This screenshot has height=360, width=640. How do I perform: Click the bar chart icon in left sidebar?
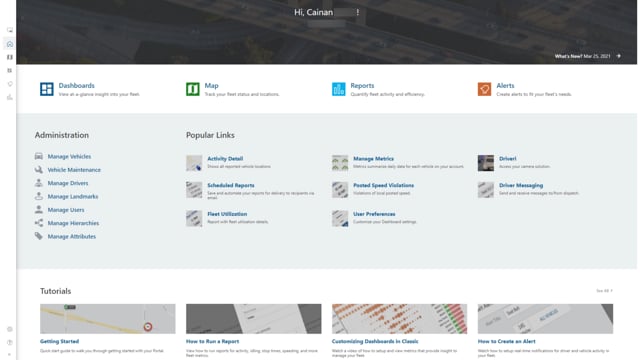(10, 97)
